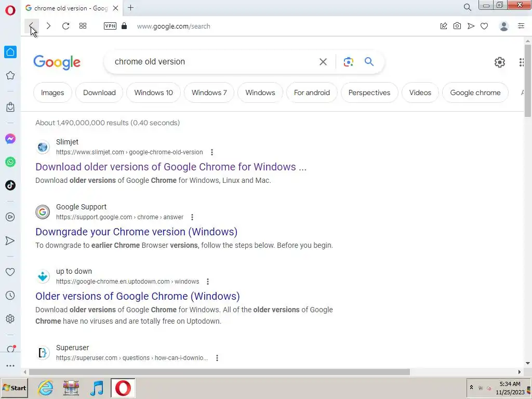This screenshot has height=399, width=532.
Task: Click the Superuser site name
Action: click(72, 348)
